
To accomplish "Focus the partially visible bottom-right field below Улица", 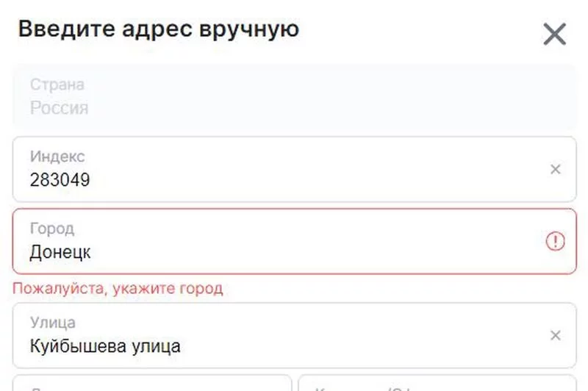I will (x=437, y=384).
